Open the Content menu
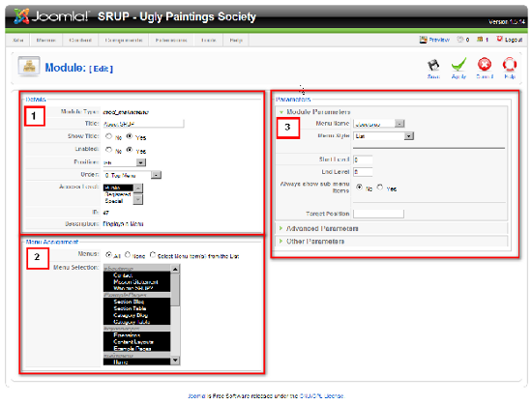This screenshot has height=405, width=532. [x=80, y=40]
